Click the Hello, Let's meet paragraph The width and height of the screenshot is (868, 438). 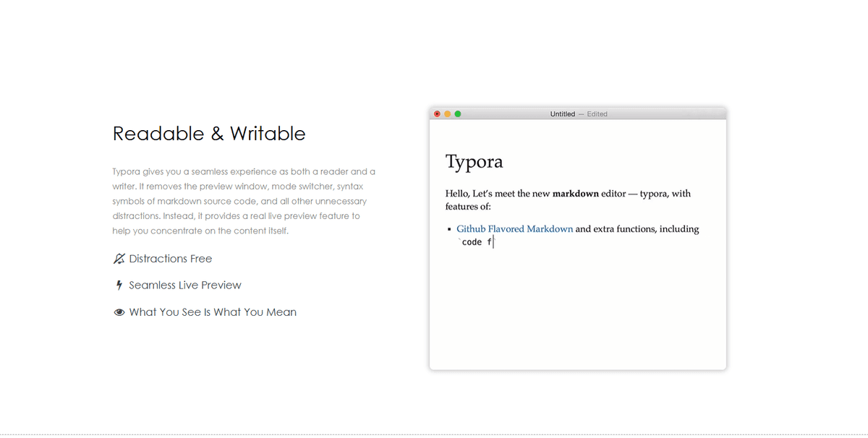[568, 200]
